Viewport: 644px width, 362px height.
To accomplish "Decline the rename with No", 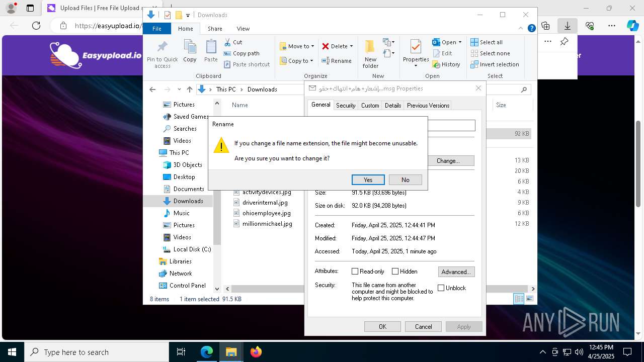I will [405, 179].
